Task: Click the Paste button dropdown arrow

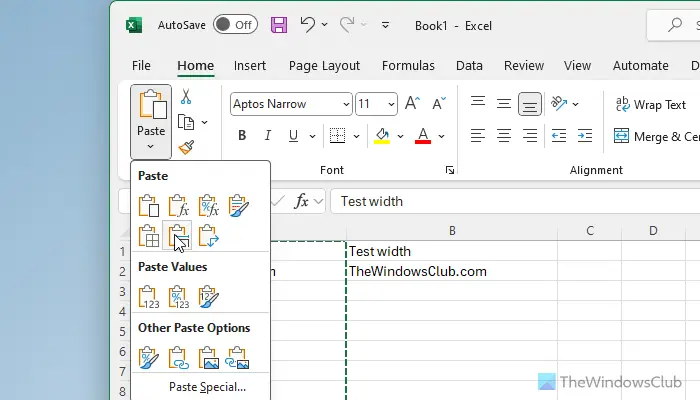Action: pyautogui.click(x=151, y=146)
